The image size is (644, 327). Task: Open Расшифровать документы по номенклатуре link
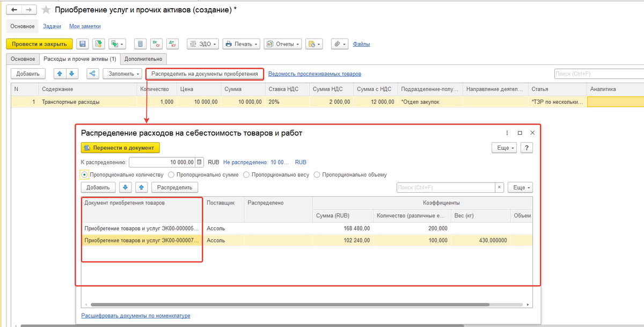coord(136,316)
